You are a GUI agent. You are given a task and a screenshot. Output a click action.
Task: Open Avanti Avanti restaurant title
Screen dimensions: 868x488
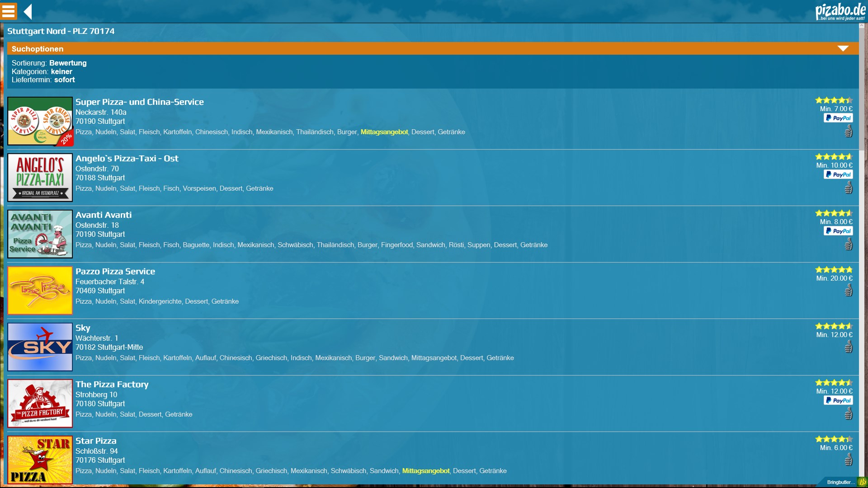[104, 215]
